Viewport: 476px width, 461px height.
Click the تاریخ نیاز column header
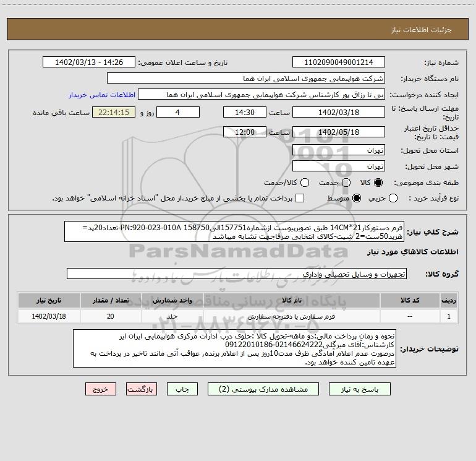[x=49, y=301]
